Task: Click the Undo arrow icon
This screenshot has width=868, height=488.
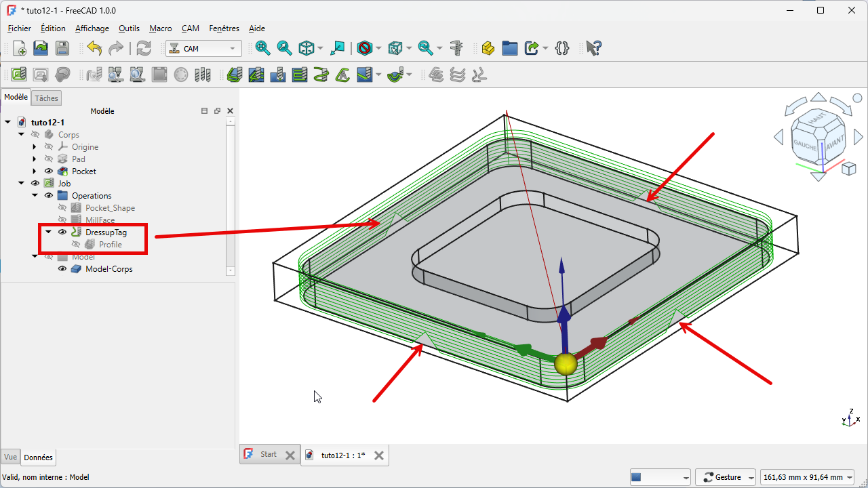Action: point(94,48)
